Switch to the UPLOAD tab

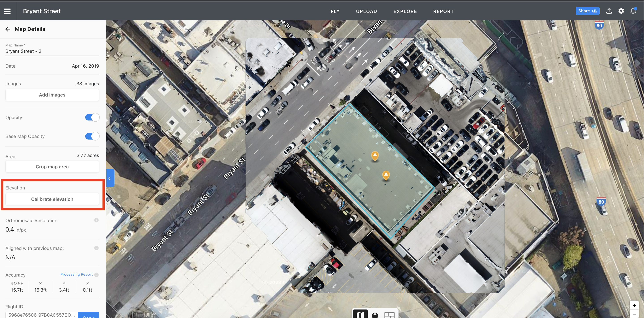click(x=367, y=11)
